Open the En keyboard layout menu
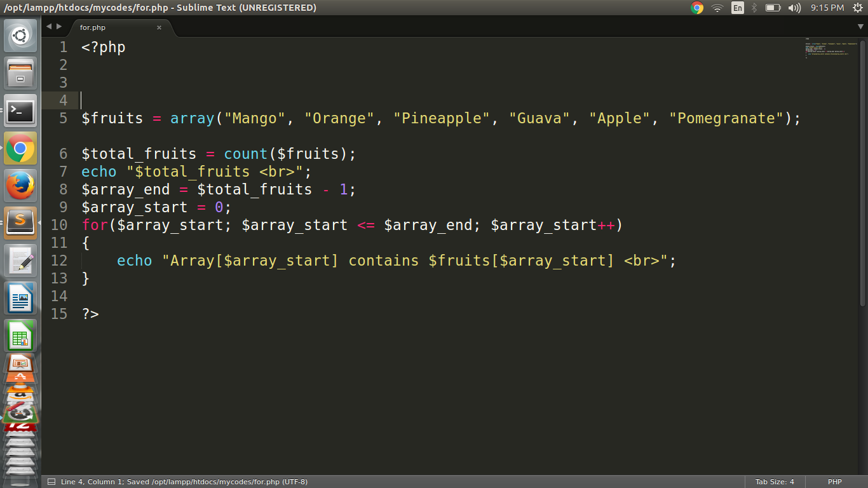 tap(738, 8)
